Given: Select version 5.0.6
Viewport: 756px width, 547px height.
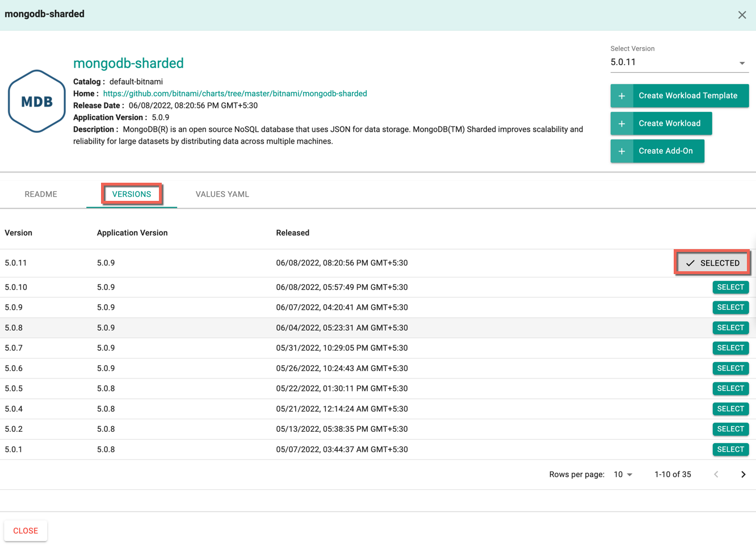Looking at the screenshot, I should (x=730, y=368).
